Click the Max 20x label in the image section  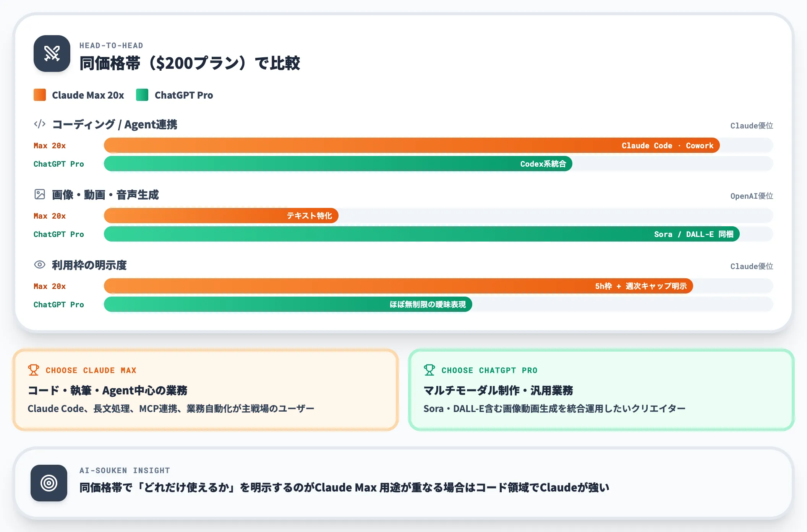50,216
